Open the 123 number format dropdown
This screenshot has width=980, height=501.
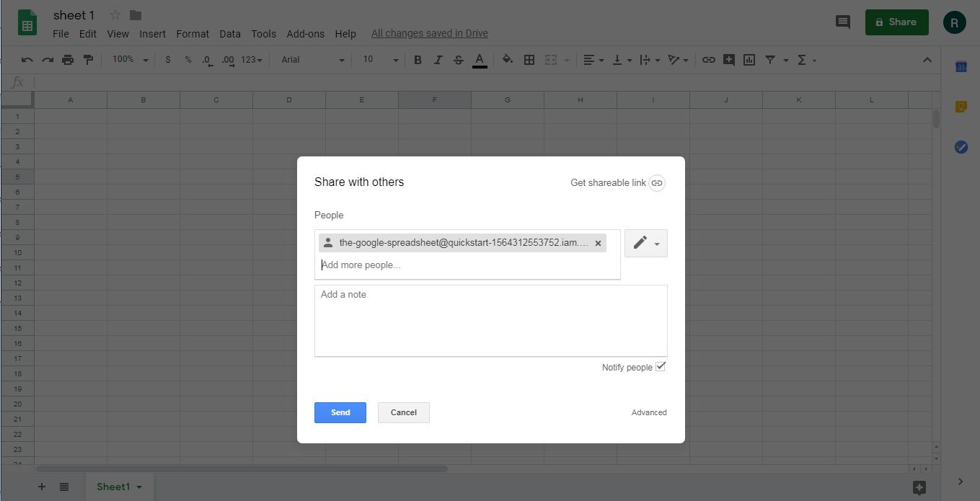pyautogui.click(x=252, y=60)
